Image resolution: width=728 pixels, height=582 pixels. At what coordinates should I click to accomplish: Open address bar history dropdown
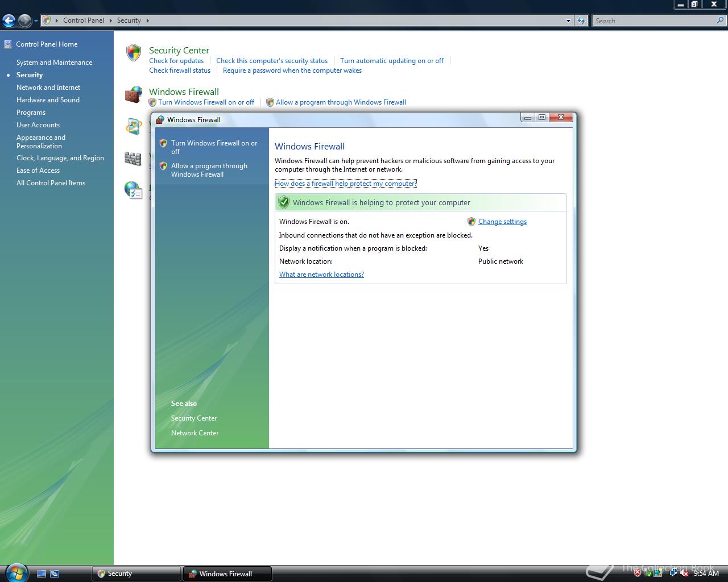pyautogui.click(x=568, y=20)
